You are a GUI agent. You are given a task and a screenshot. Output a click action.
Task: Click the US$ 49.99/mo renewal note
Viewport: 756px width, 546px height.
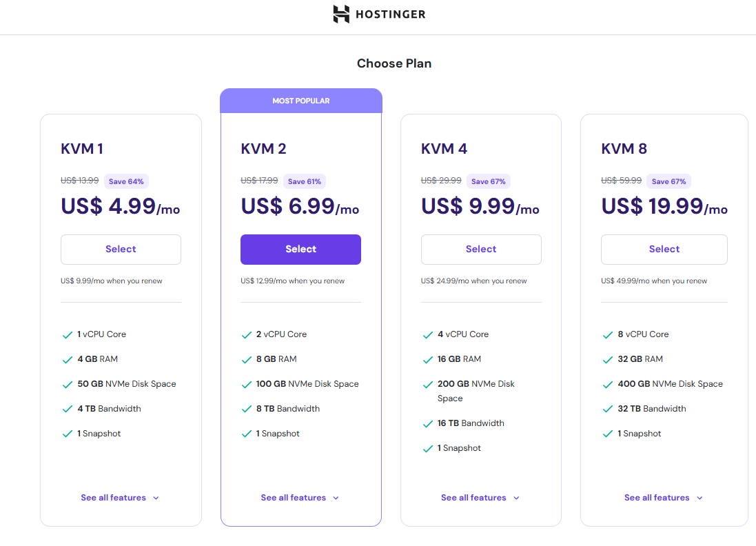click(654, 281)
